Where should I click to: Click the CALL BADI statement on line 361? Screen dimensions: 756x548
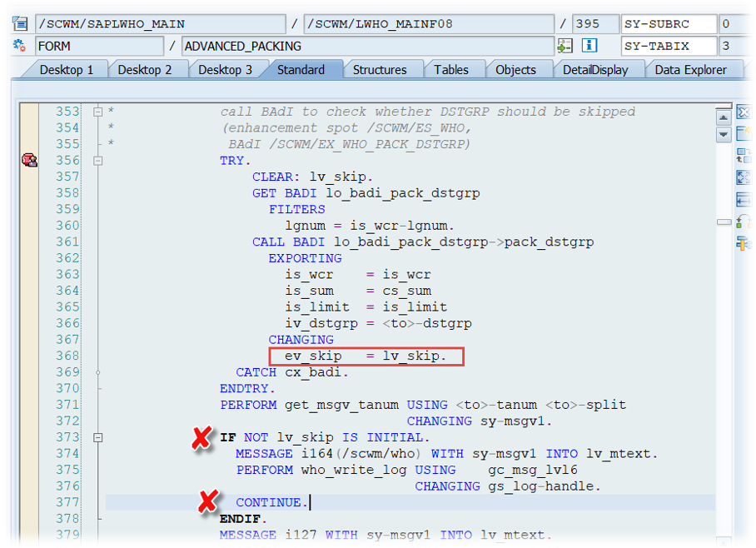click(423, 242)
